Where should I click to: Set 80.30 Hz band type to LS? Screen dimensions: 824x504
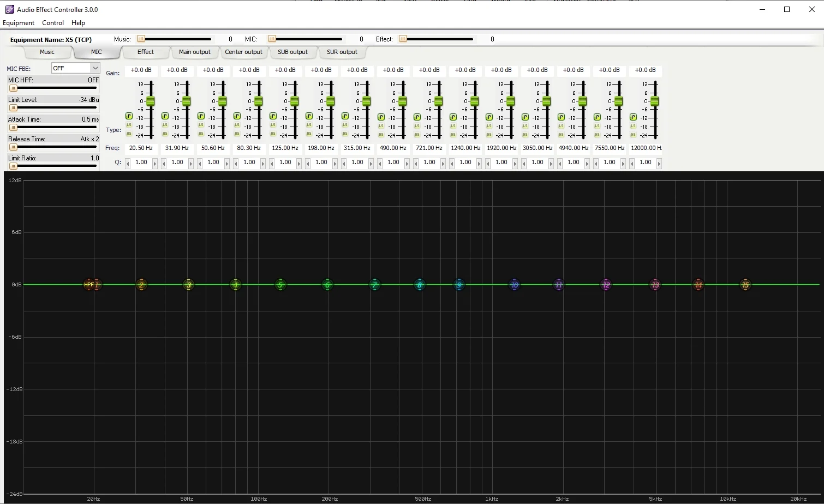click(x=237, y=125)
